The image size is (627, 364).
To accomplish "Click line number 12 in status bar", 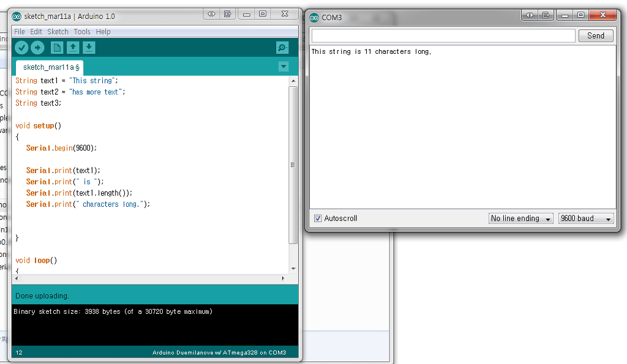I will click(19, 352).
